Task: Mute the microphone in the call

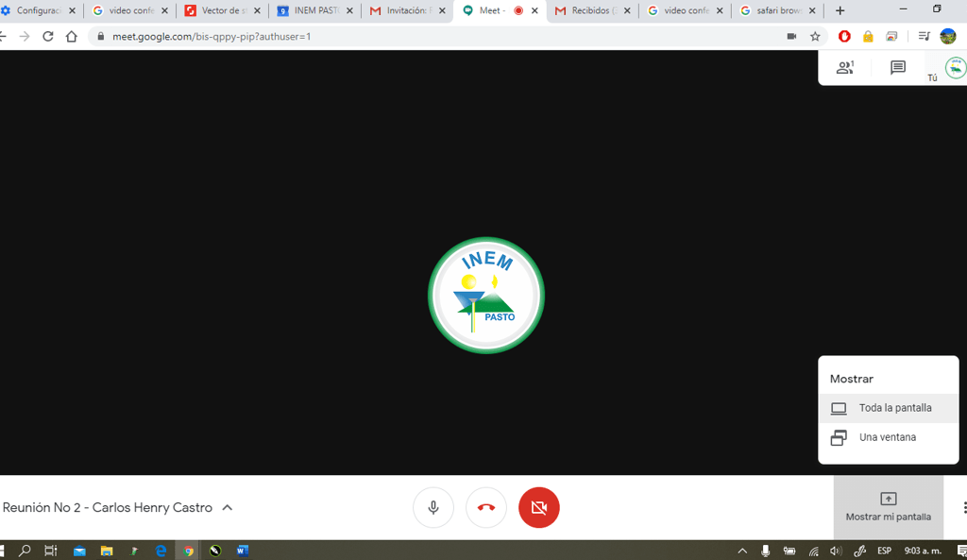Action: (433, 507)
